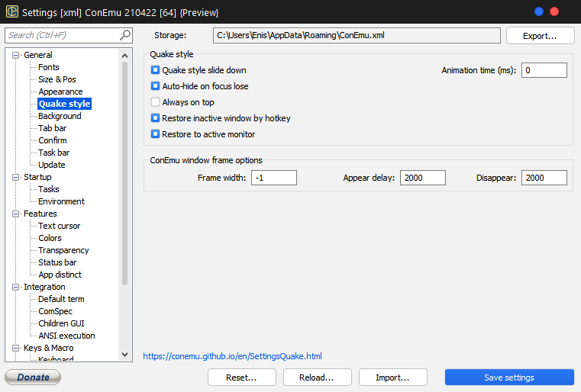Click the tree scrollbar down arrow
This screenshot has height=392, width=581.
point(125,355)
